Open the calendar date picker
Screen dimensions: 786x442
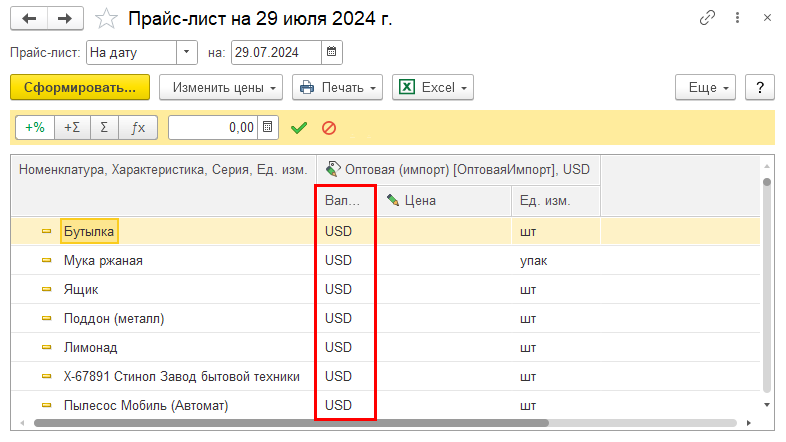point(332,52)
